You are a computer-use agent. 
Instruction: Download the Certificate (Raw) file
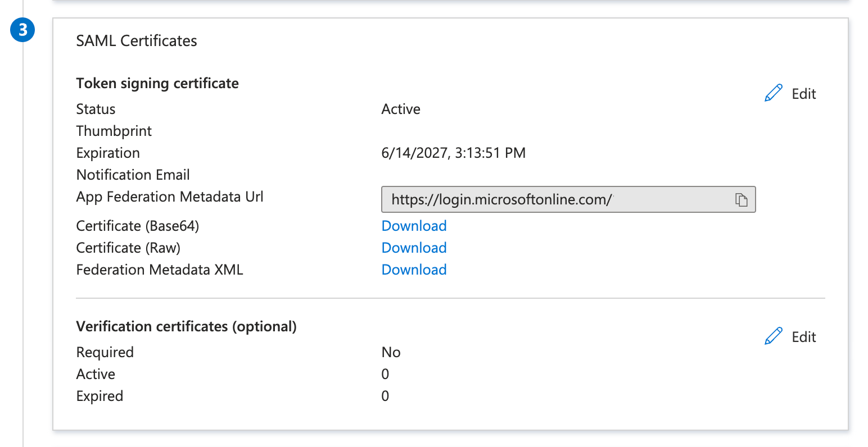pyautogui.click(x=414, y=248)
